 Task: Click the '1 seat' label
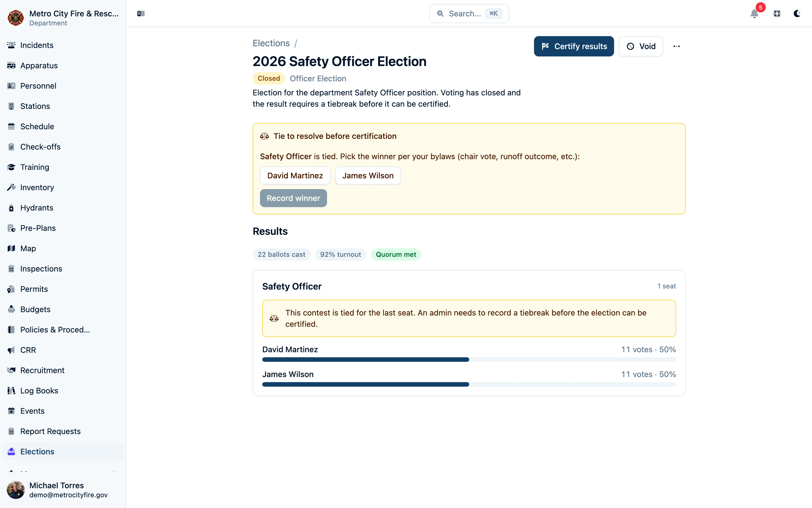pos(667,286)
